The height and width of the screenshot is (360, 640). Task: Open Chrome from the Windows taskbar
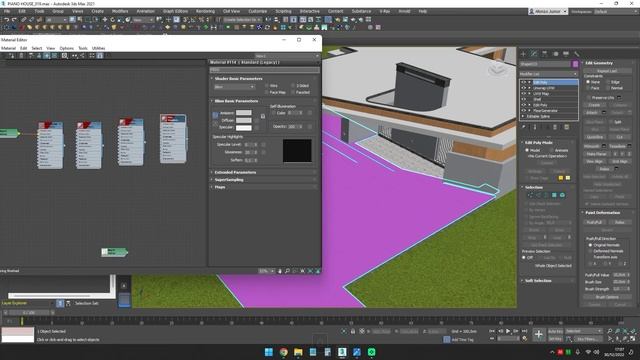283,352
